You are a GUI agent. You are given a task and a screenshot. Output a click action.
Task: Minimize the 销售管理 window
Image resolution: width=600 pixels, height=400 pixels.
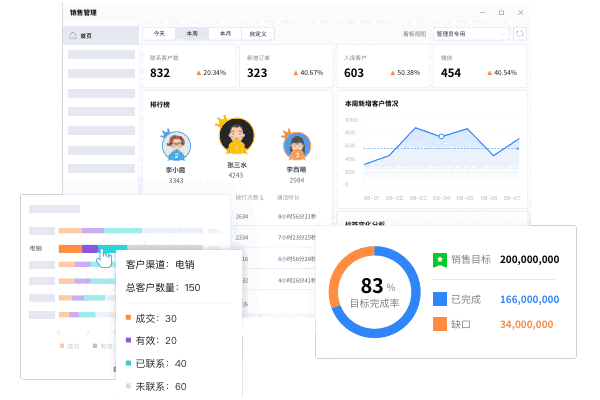(x=483, y=13)
